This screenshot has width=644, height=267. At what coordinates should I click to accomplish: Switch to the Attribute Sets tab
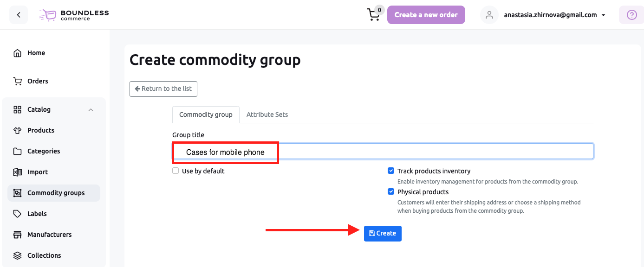coord(267,114)
